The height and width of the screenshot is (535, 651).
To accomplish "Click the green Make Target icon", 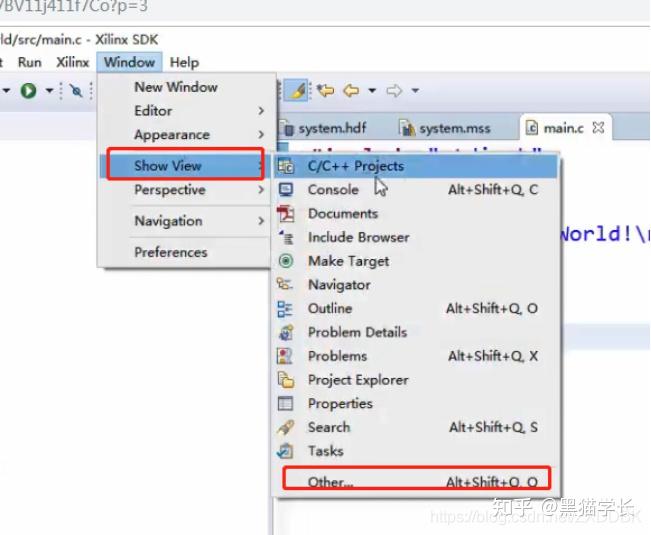I will tap(286, 261).
